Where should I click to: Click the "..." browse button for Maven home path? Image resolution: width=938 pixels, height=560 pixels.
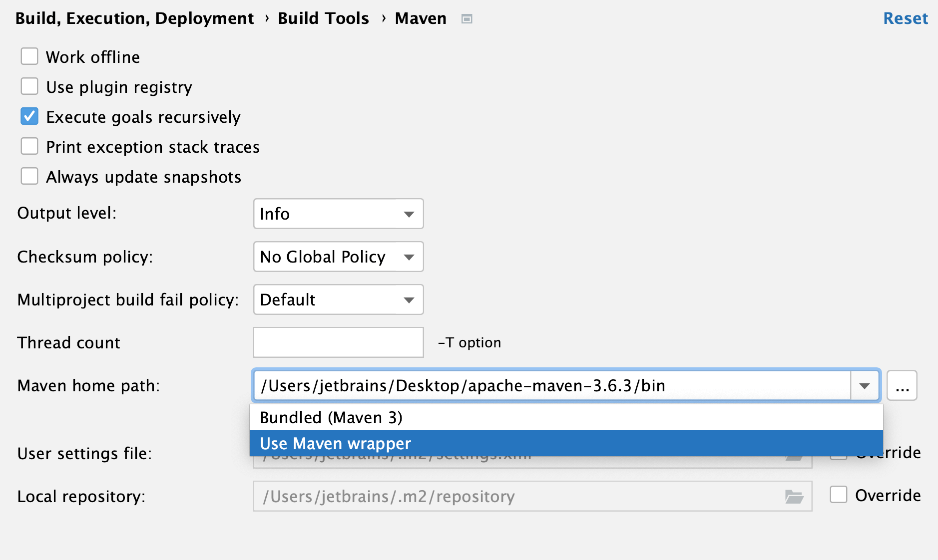click(x=901, y=385)
